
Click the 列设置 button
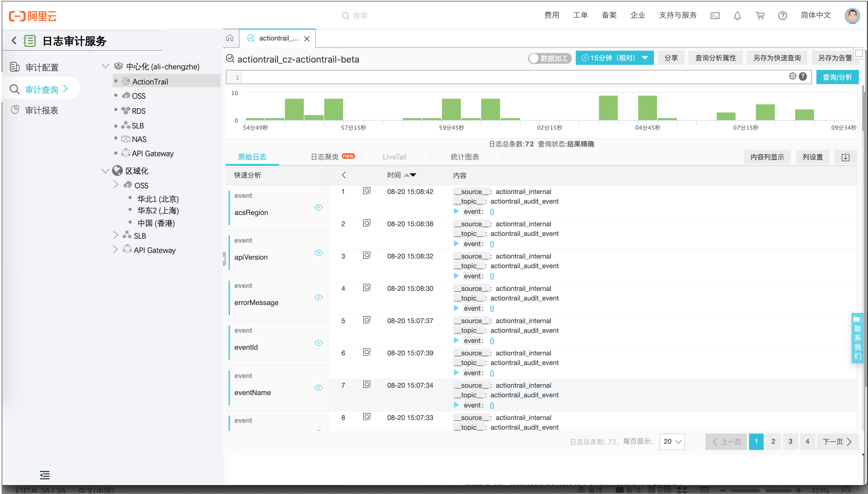click(x=812, y=157)
